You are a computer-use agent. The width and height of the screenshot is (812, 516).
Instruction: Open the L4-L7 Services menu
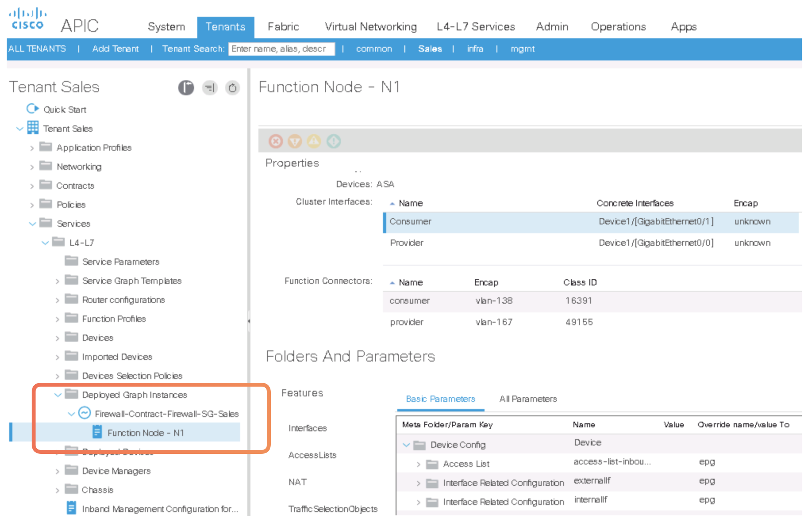pos(476,27)
